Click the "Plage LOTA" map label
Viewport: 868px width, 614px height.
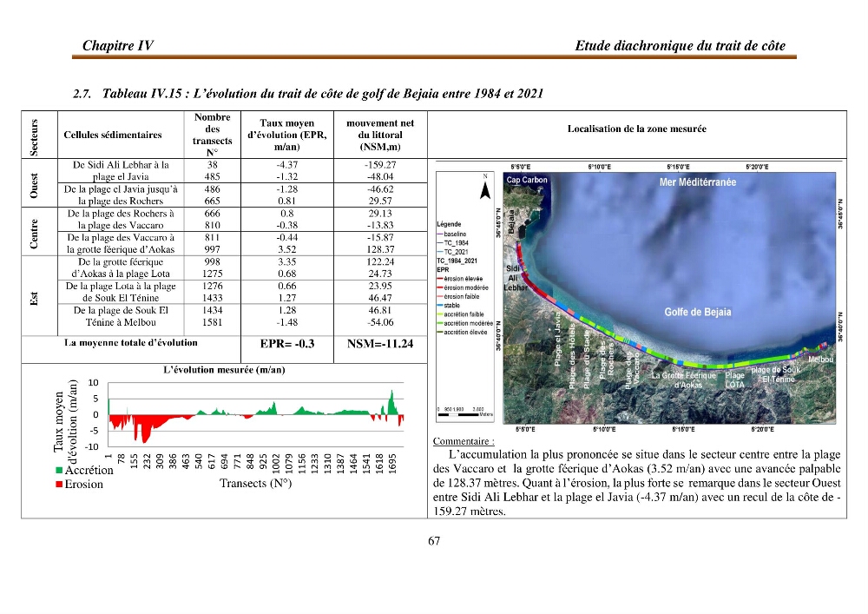tap(734, 380)
